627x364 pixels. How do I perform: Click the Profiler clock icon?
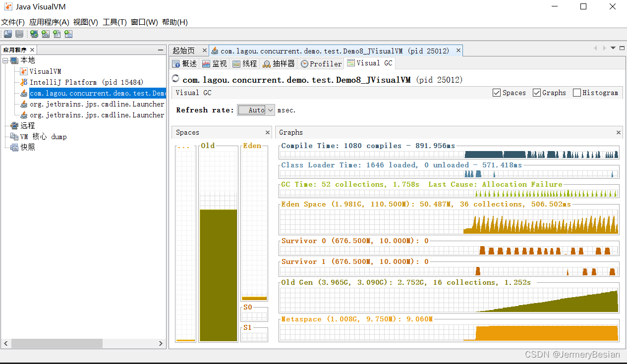pos(304,64)
